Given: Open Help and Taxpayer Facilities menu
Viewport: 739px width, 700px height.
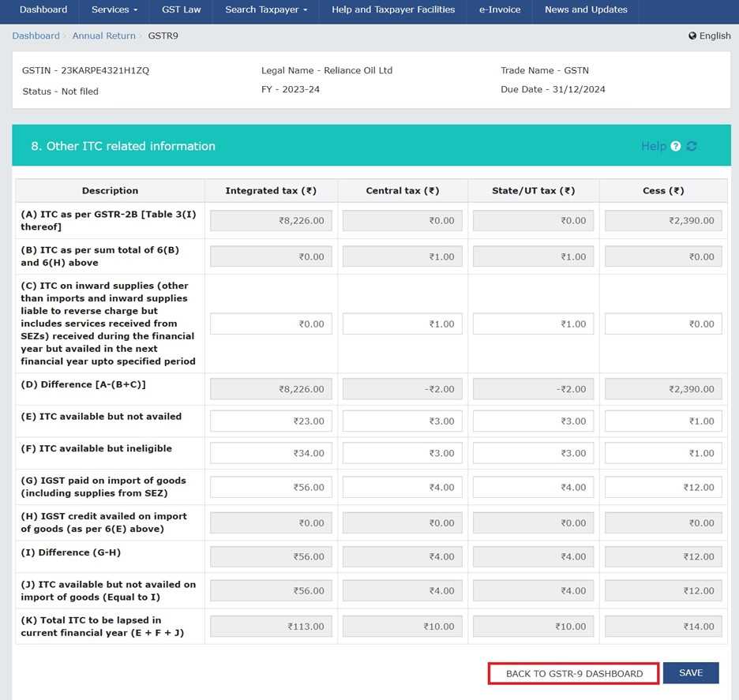Looking at the screenshot, I should pyautogui.click(x=393, y=9).
